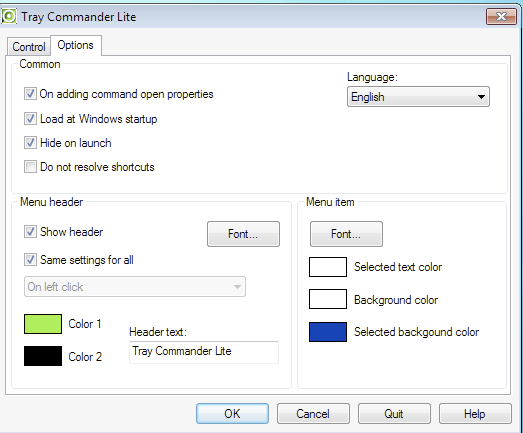Change the blue Selected background color swatch
523x433 pixels.
click(328, 332)
